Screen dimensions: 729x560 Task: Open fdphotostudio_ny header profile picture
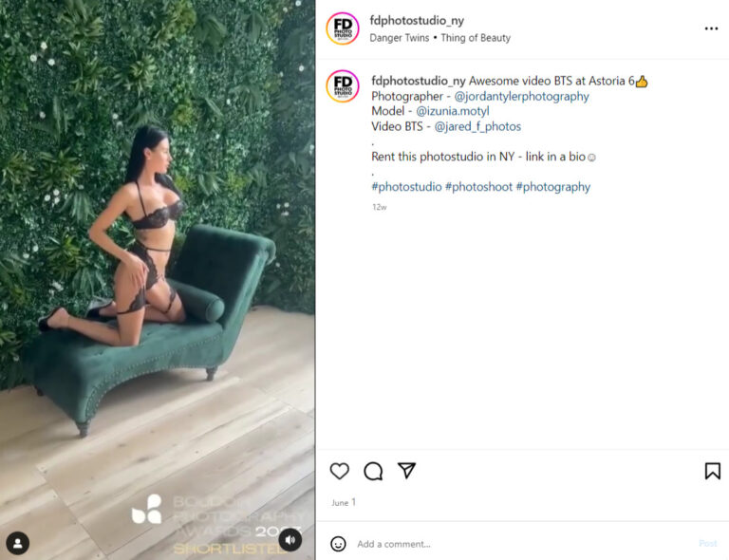coord(343,28)
